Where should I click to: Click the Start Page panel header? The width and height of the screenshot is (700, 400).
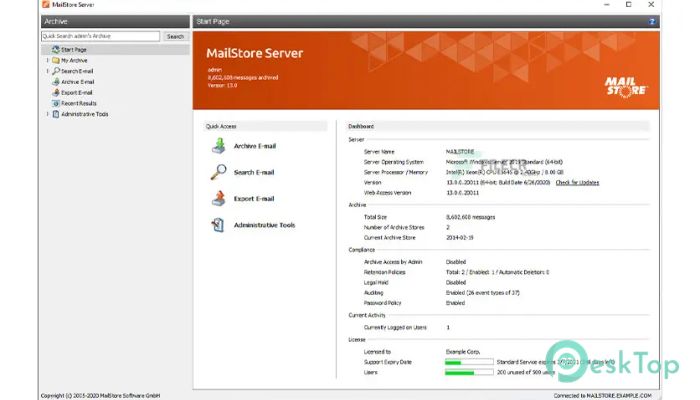426,21
